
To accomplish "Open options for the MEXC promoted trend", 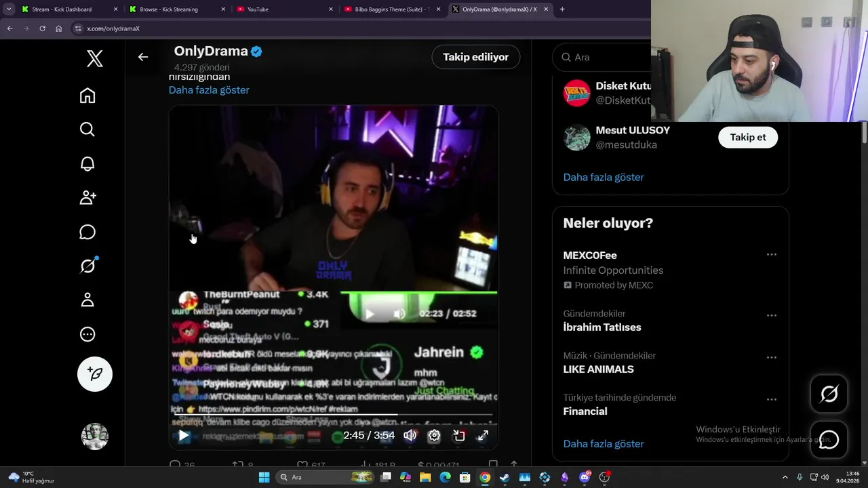I will (772, 255).
